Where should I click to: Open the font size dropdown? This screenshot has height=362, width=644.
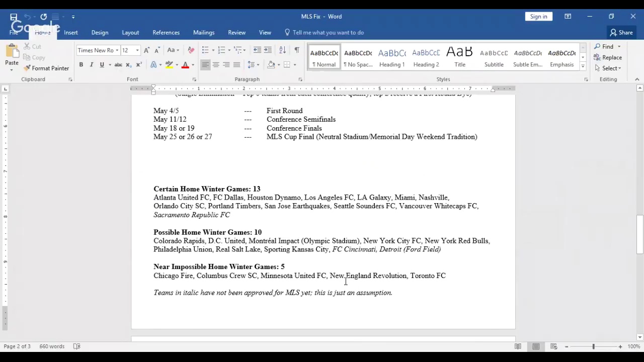point(137,50)
